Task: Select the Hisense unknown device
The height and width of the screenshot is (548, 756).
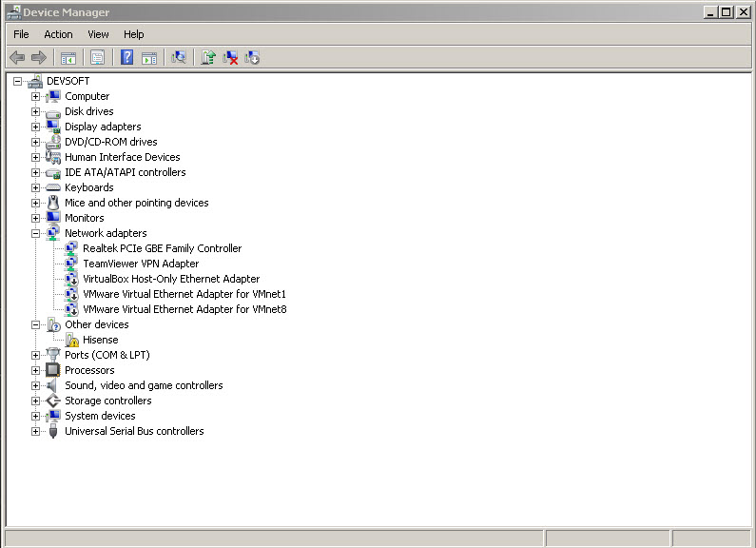Action: (100, 340)
